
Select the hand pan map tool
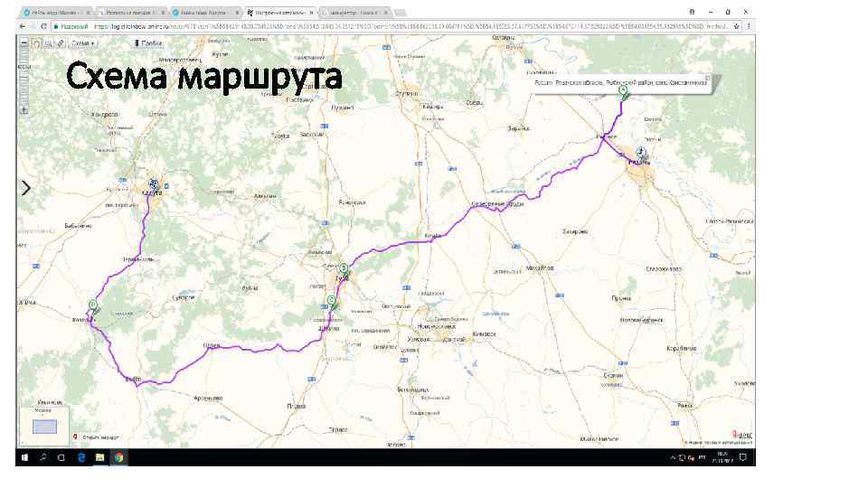point(36,43)
